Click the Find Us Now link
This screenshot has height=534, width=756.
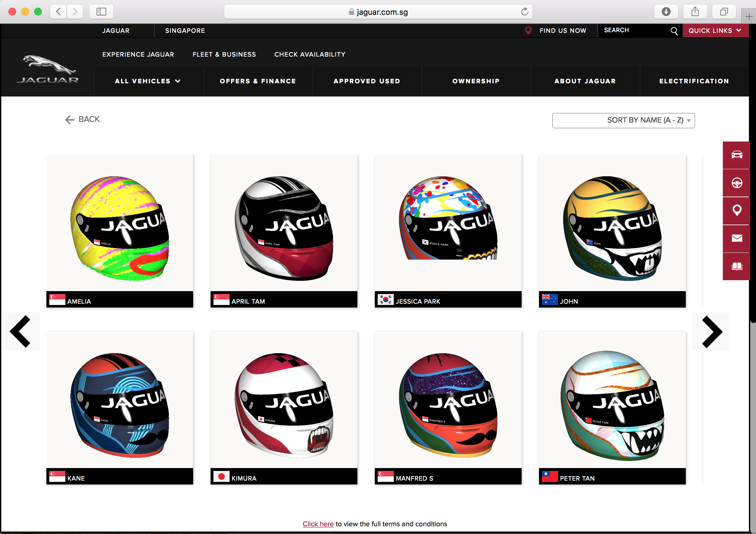(x=563, y=31)
